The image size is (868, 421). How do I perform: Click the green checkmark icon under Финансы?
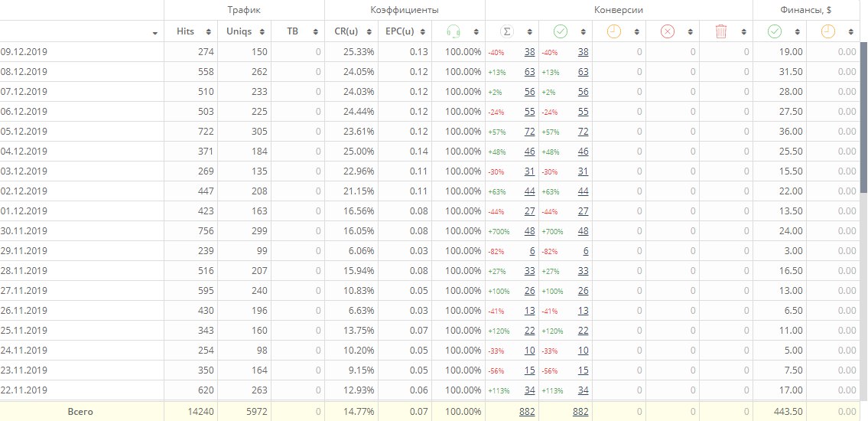point(775,31)
